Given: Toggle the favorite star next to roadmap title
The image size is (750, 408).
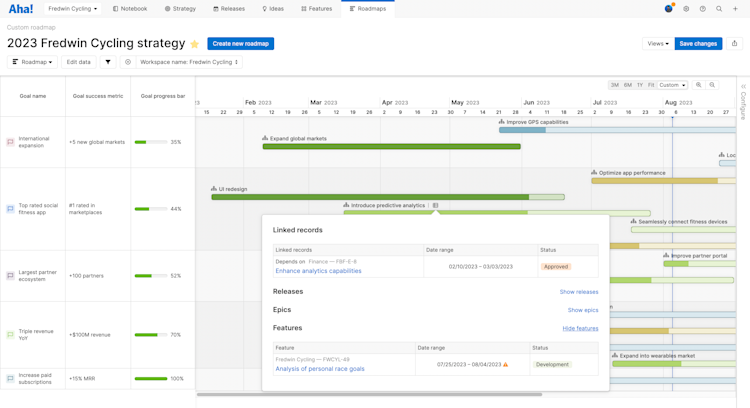Looking at the screenshot, I should (x=195, y=44).
